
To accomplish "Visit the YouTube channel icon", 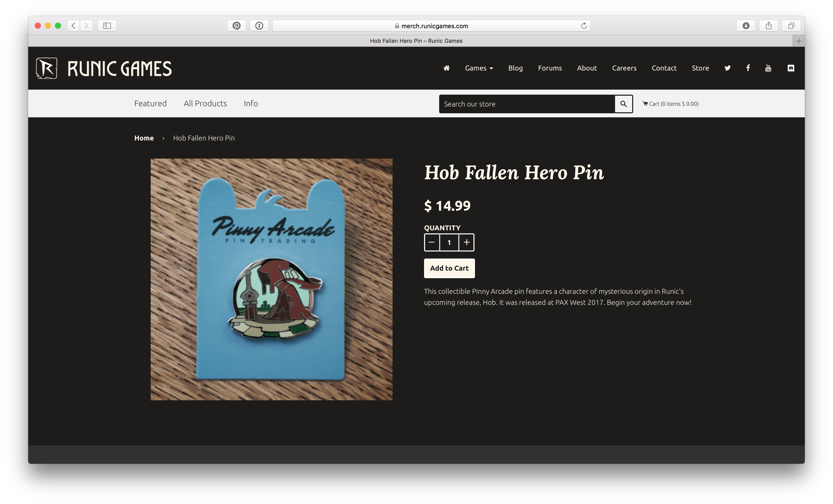I will (768, 68).
